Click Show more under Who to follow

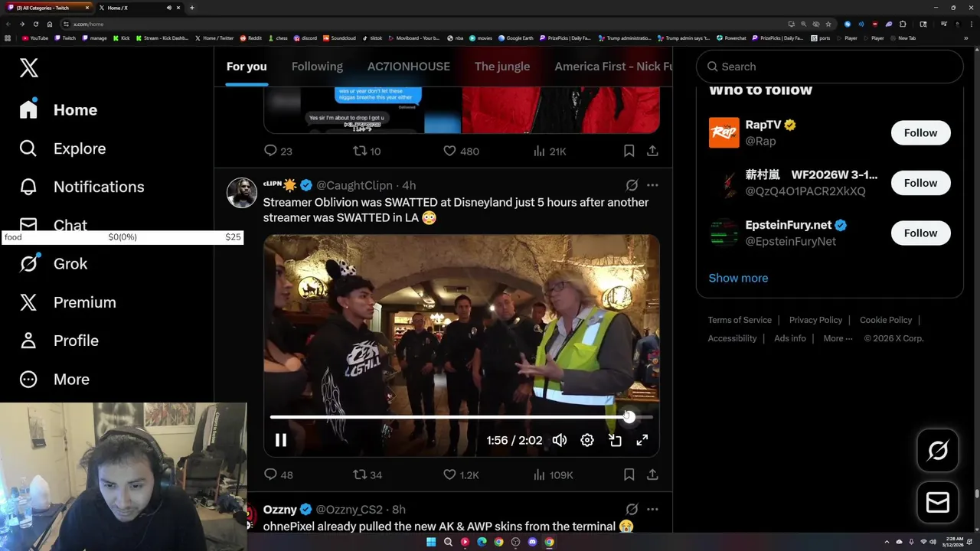click(x=738, y=278)
